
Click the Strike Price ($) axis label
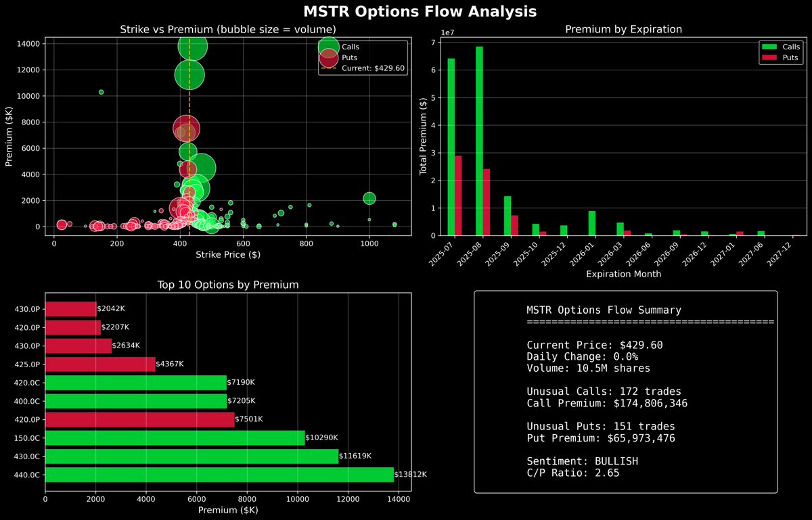[228, 254]
